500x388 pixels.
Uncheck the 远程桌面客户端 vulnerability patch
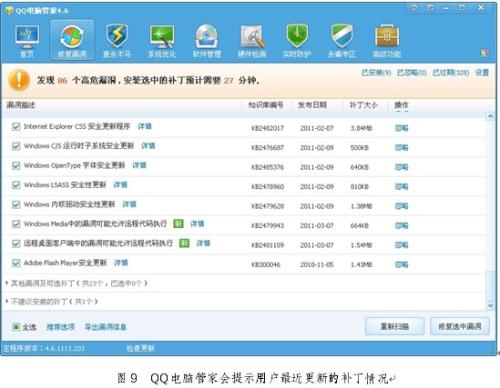click(16, 243)
